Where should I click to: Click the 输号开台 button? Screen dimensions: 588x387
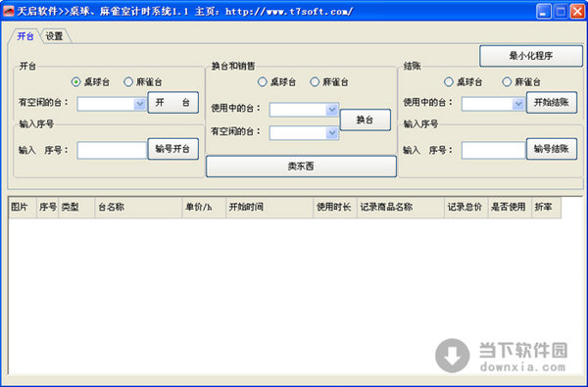tap(172, 149)
